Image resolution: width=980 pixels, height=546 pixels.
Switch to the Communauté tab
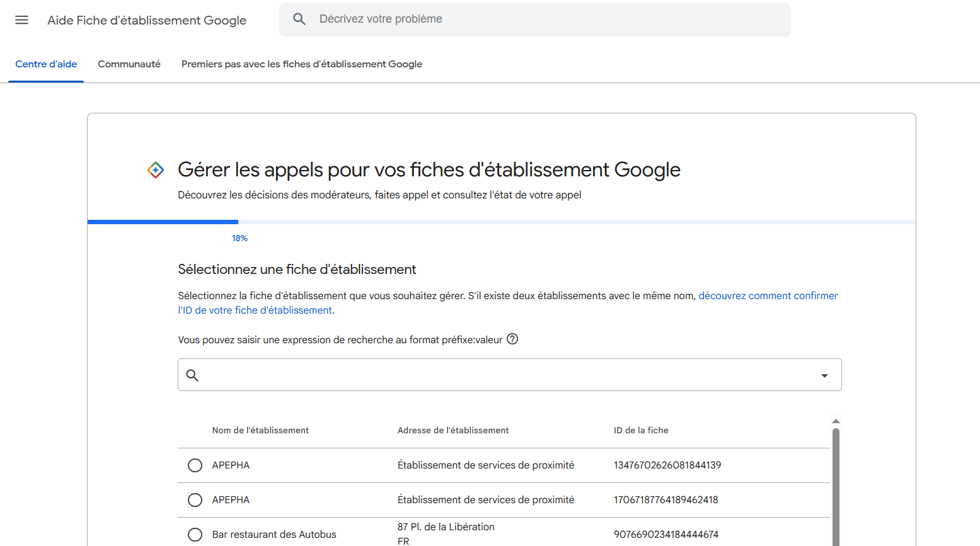(129, 64)
